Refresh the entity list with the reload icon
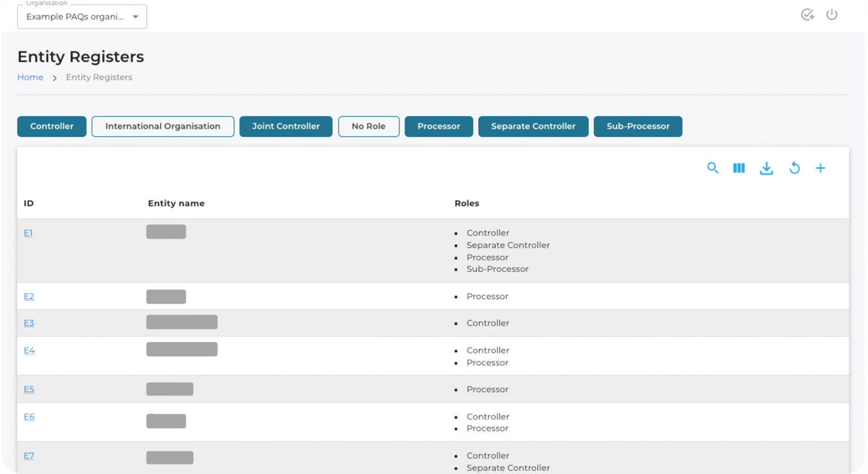The image size is (868, 474). 795,168
